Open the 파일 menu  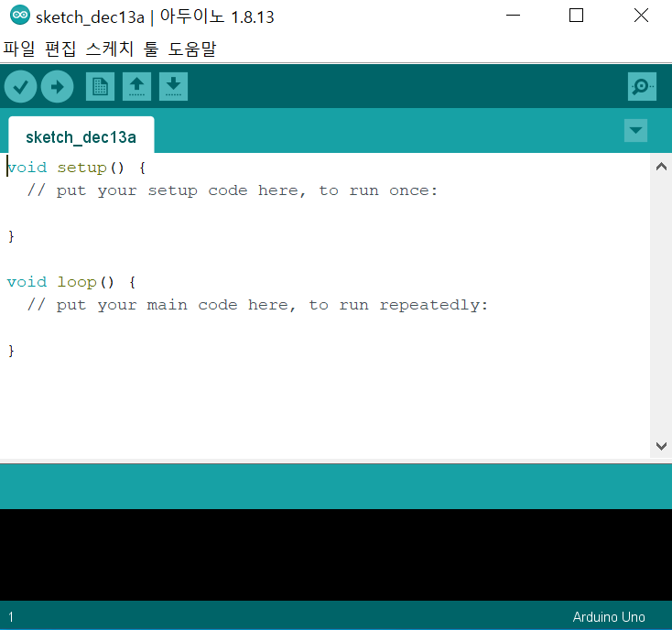click(x=19, y=49)
